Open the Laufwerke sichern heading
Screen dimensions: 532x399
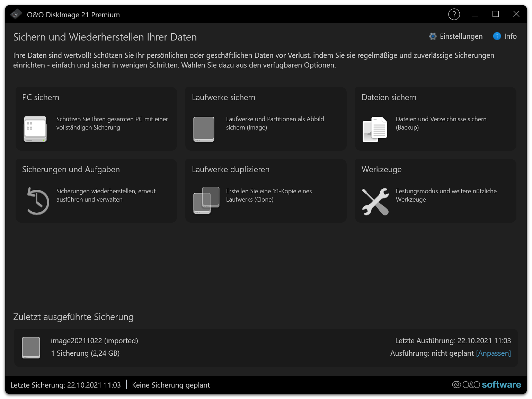(x=223, y=97)
